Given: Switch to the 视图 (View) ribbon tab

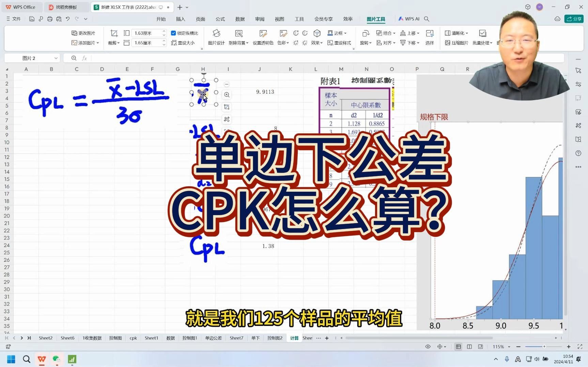Looking at the screenshot, I should tap(279, 19).
